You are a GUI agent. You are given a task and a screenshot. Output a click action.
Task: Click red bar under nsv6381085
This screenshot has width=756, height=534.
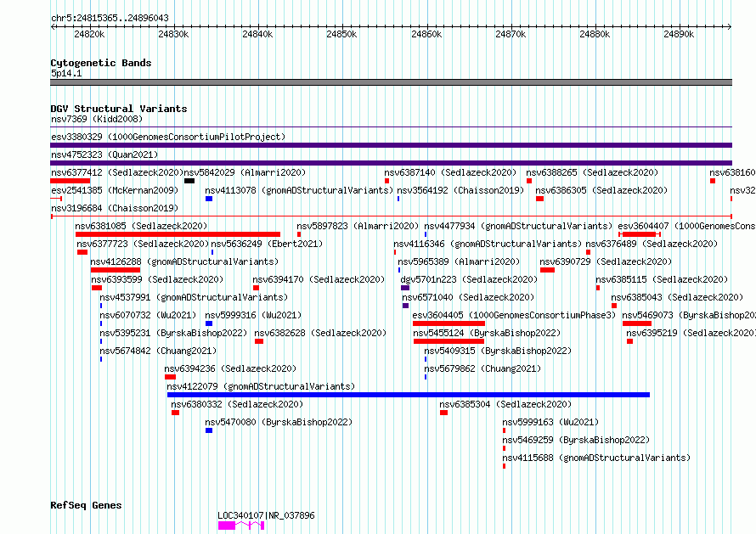pos(178,234)
